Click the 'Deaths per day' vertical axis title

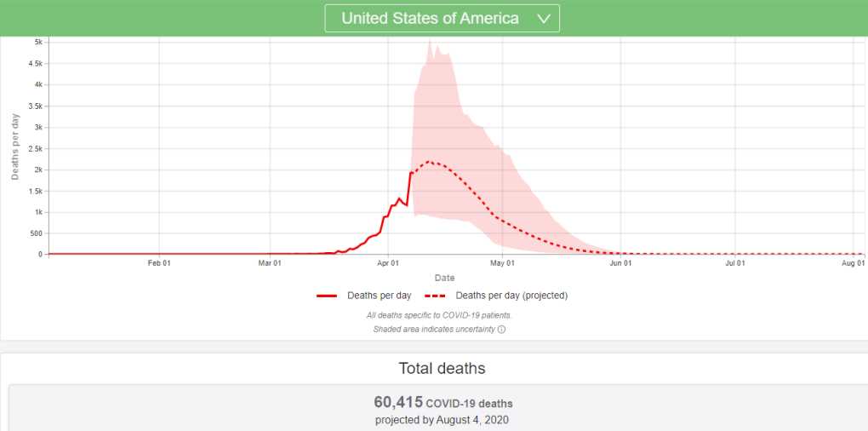[15, 146]
